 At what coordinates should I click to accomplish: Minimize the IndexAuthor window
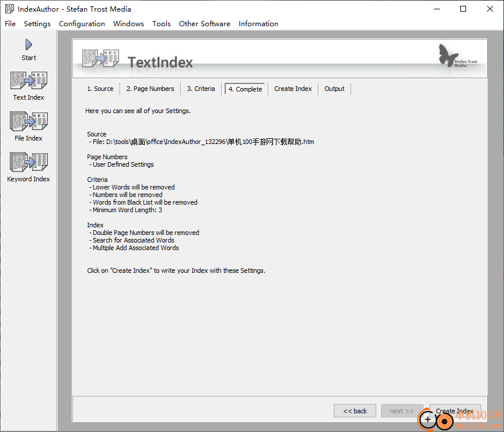[x=437, y=9]
